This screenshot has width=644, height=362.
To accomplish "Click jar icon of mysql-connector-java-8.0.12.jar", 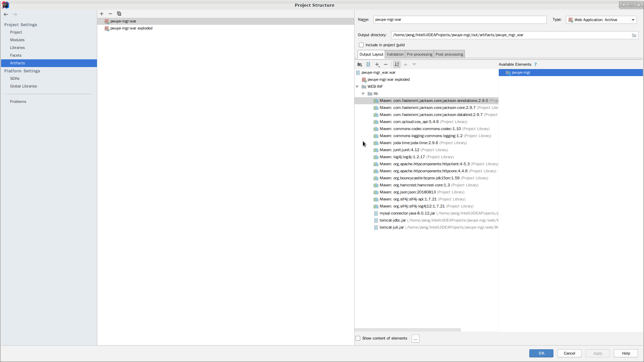I will tap(376, 213).
